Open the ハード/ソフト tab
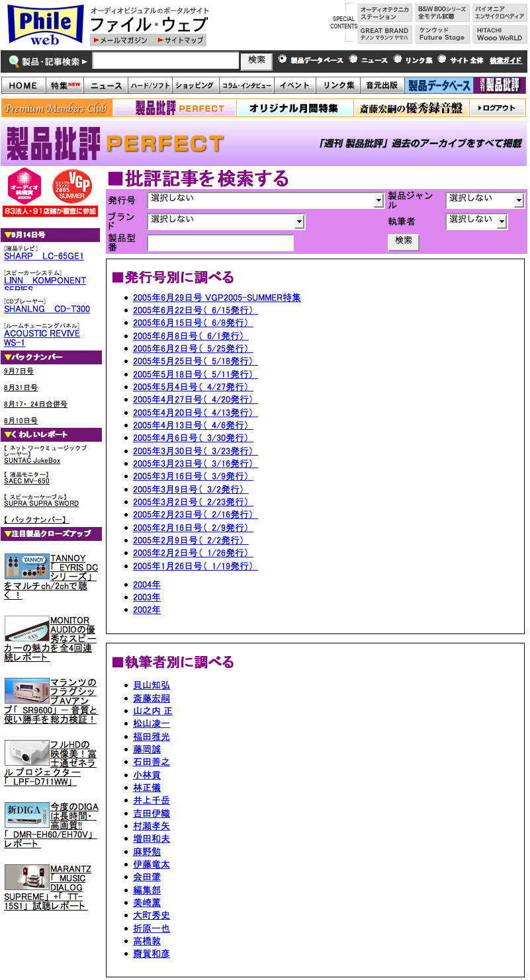Screen dimensions: 530x980 pos(150,85)
